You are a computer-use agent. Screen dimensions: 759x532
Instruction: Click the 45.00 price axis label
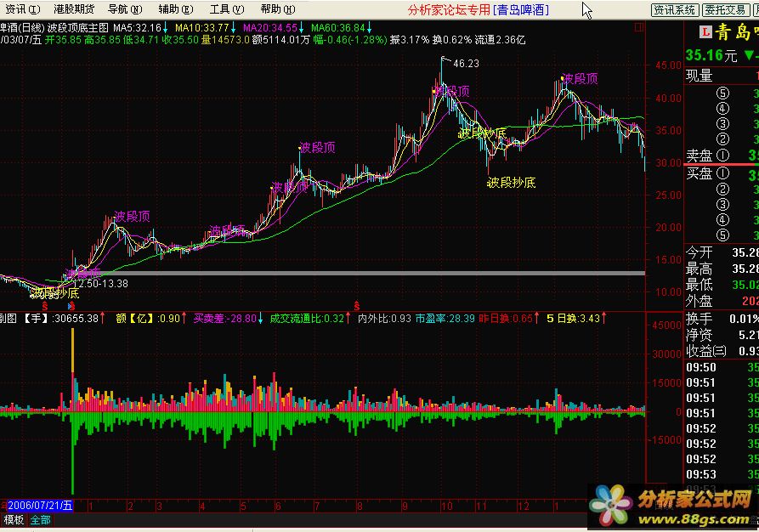pos(669,65)
